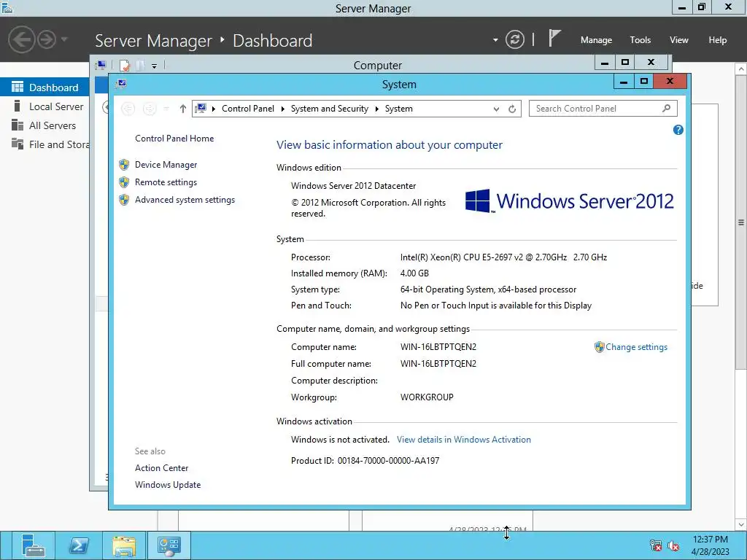The width and height of the screenshot is (747, 560).
Task: Refresh the Server Manager dashboard
Action: 515,39
